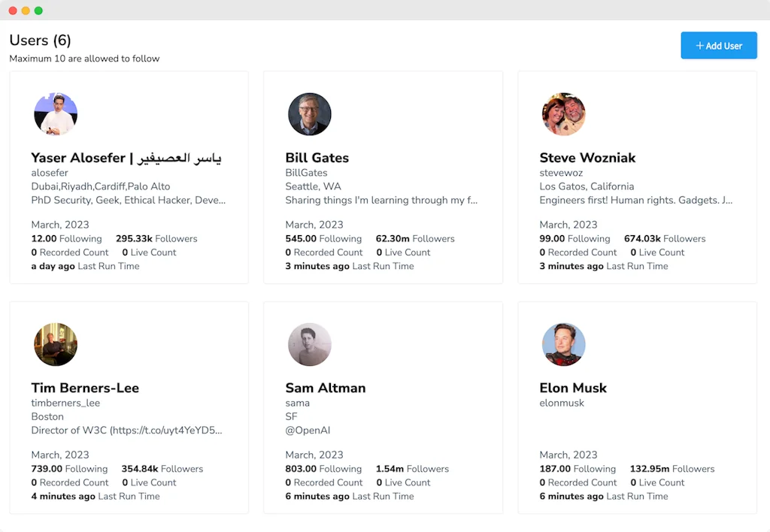Click Sam Altman's profile avatar

309,344
